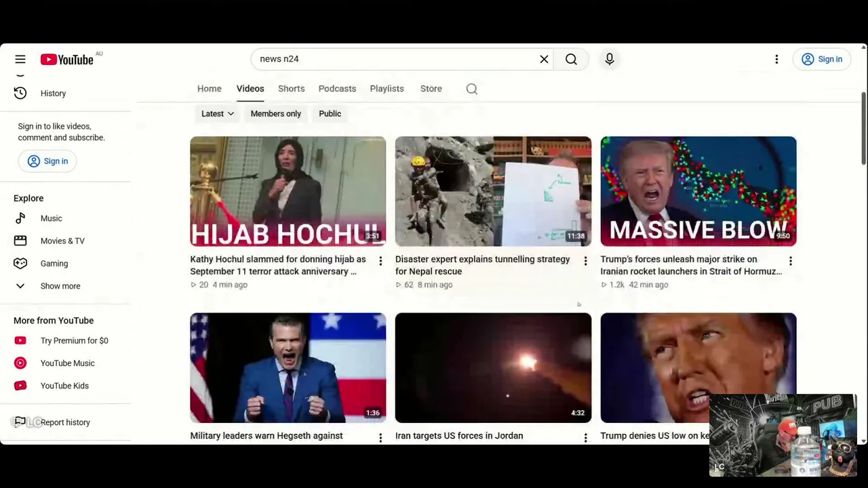This screenshot has height=488, width=868.
Task: Open Kathy Hochul hijab video title
Action: [x=278, y=265]
